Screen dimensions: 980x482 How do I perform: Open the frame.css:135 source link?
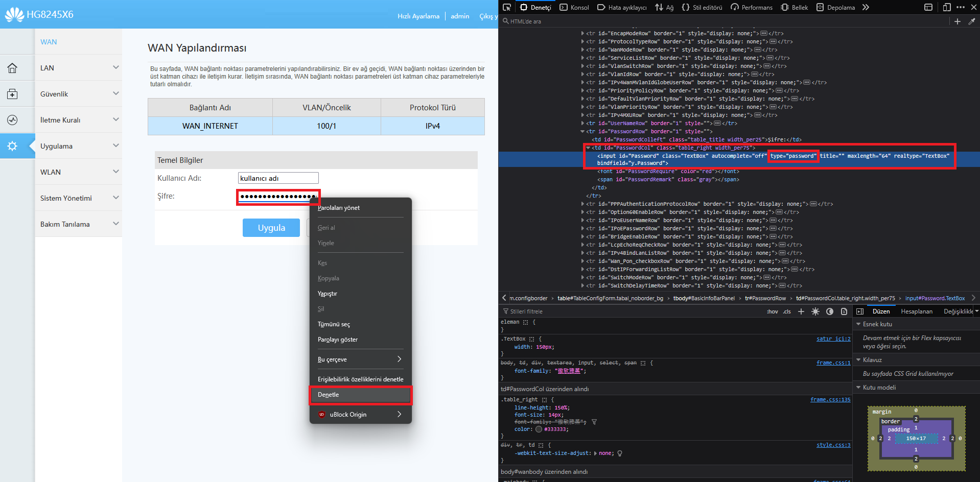pos(830,399)
